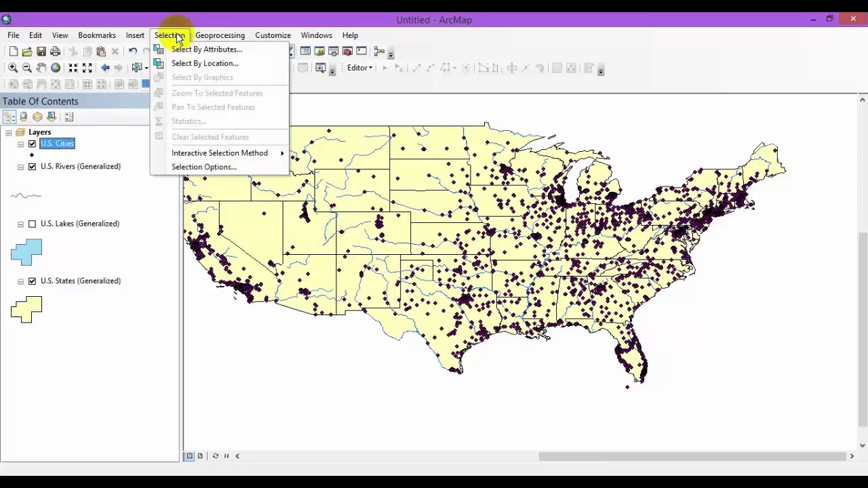This screenshot has height=488, width=868.
Task: Click the Full Extent globe icon
Action: click(x=56, y=68)
